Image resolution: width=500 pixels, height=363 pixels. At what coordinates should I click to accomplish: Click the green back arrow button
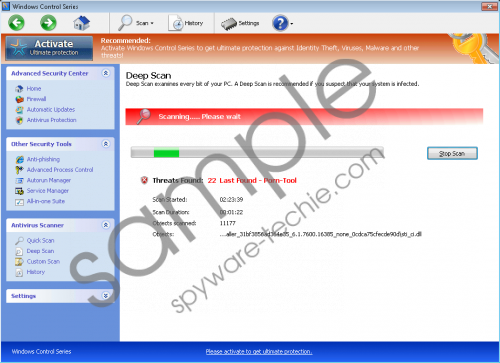click(x=16, y=23)
